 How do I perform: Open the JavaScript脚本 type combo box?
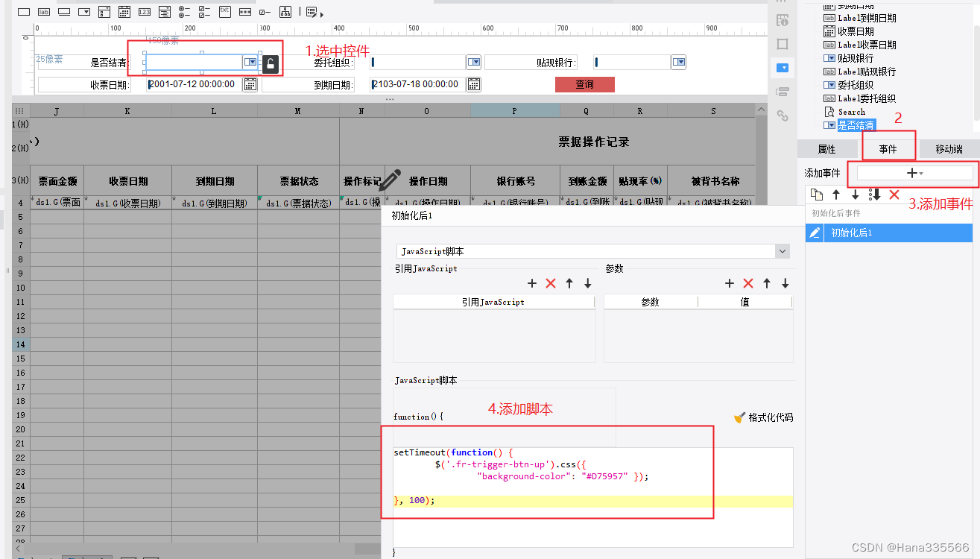[592, 251]
